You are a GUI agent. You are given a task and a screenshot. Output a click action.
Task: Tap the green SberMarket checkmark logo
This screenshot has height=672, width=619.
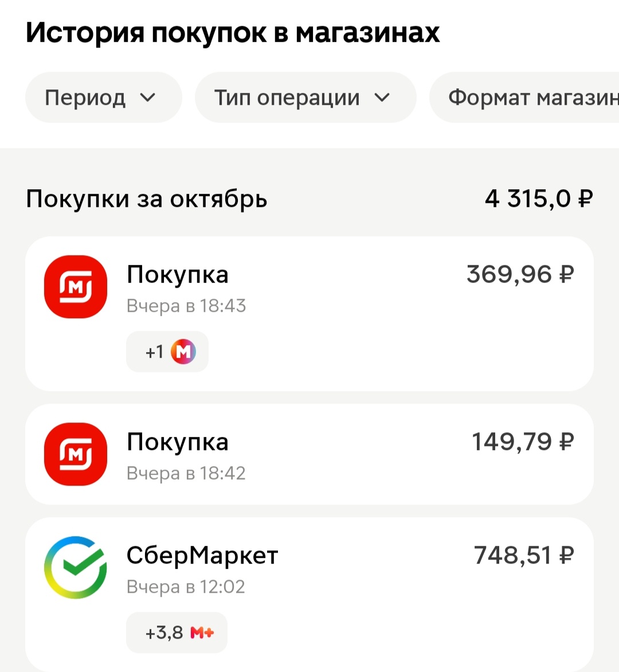tap(76, 568)
